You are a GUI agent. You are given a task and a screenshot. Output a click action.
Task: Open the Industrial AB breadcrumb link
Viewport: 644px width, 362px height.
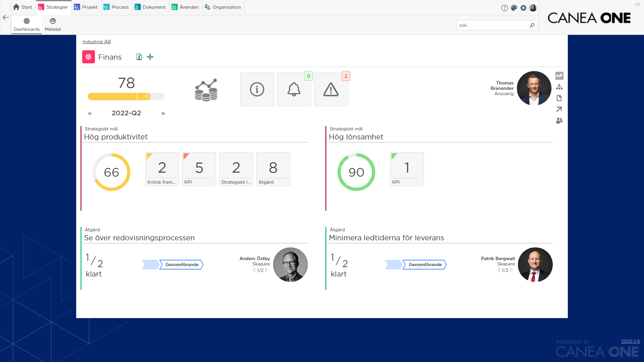[97, 42]
